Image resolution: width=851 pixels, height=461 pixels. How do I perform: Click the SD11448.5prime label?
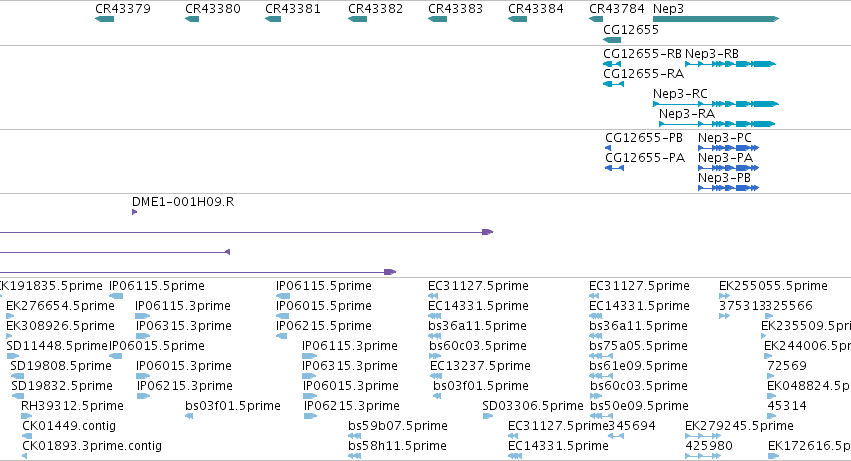pyautogui.click(x=57, y=346)
